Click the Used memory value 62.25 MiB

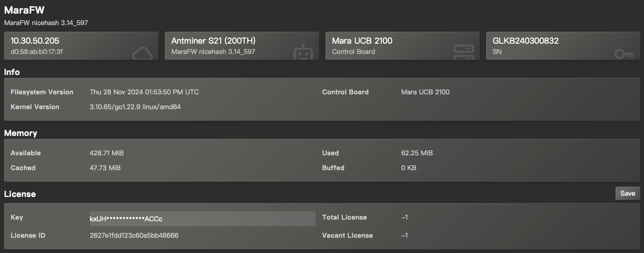pos(417,153)
